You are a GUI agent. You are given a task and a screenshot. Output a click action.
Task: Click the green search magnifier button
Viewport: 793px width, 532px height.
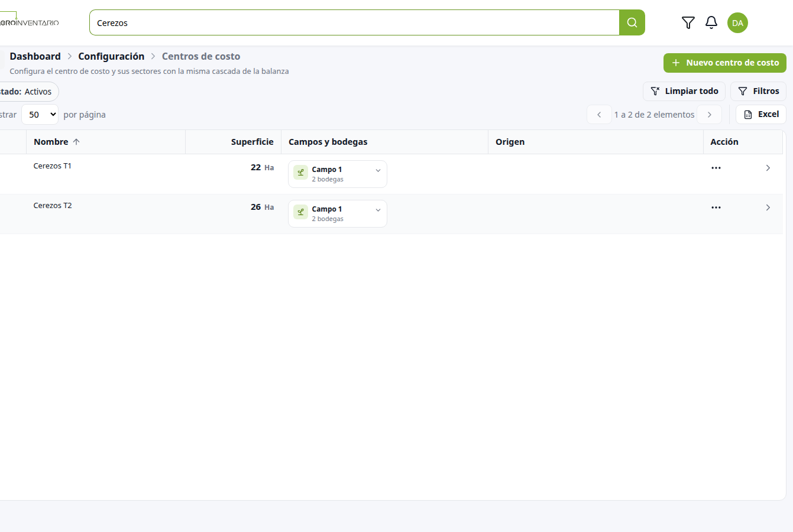[x=632, y=22]
